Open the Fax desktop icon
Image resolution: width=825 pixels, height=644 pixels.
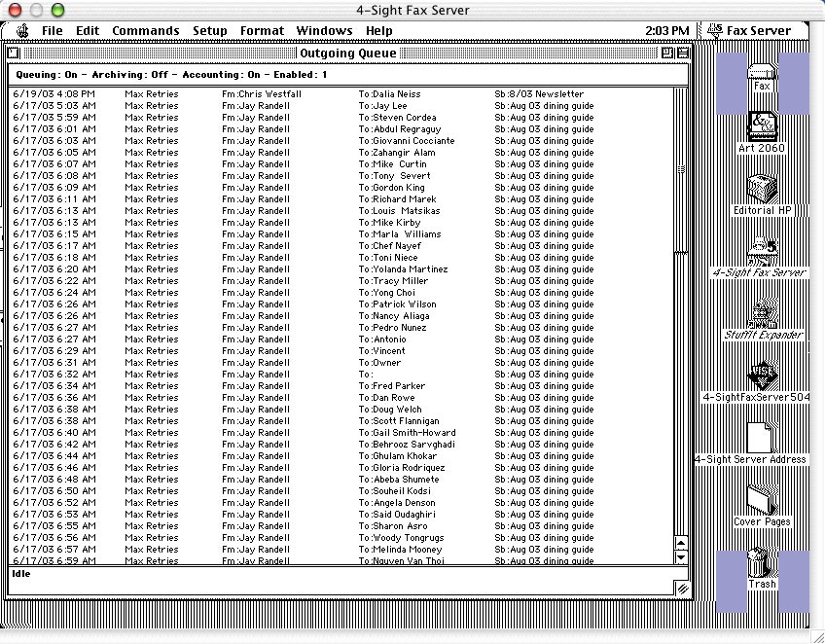click(x=762, y=78)
